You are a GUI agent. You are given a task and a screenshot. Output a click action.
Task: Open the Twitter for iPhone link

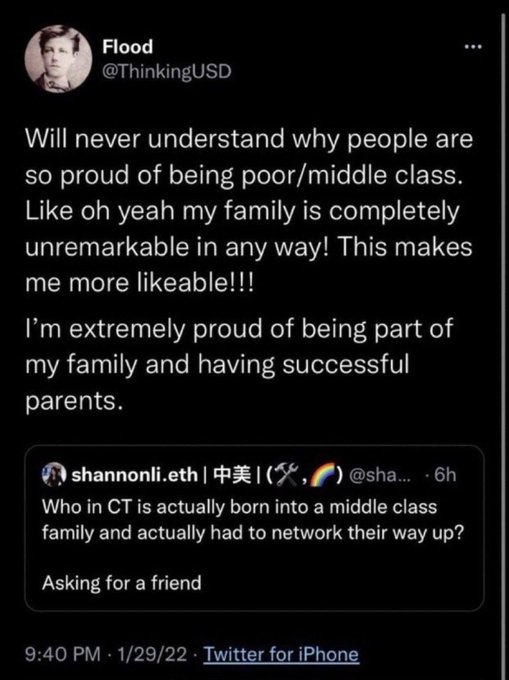(x=281, y=654)
